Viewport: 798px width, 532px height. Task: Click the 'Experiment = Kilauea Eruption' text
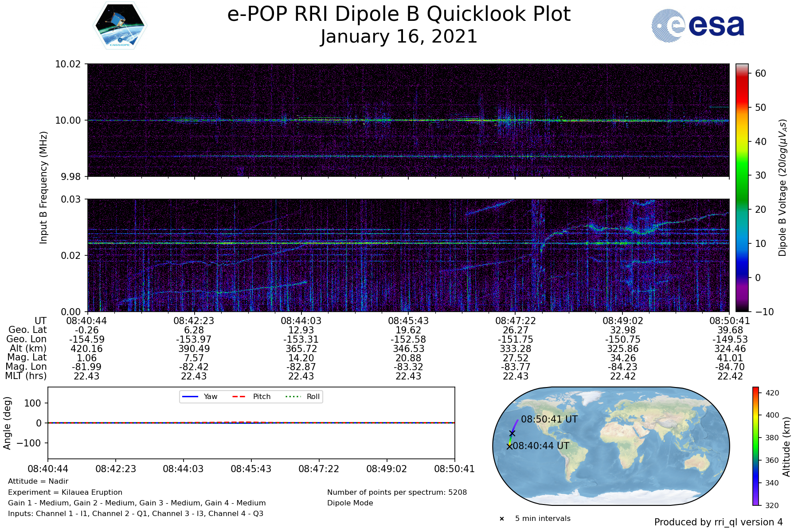tap(65, 492)
